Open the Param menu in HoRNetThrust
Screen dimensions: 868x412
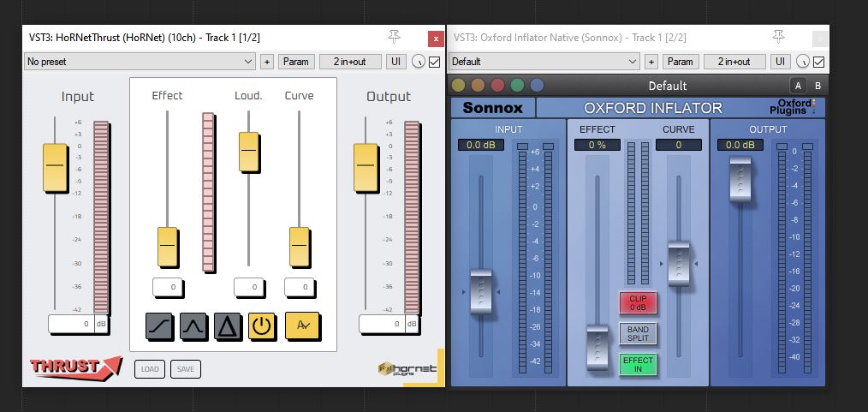296,62
